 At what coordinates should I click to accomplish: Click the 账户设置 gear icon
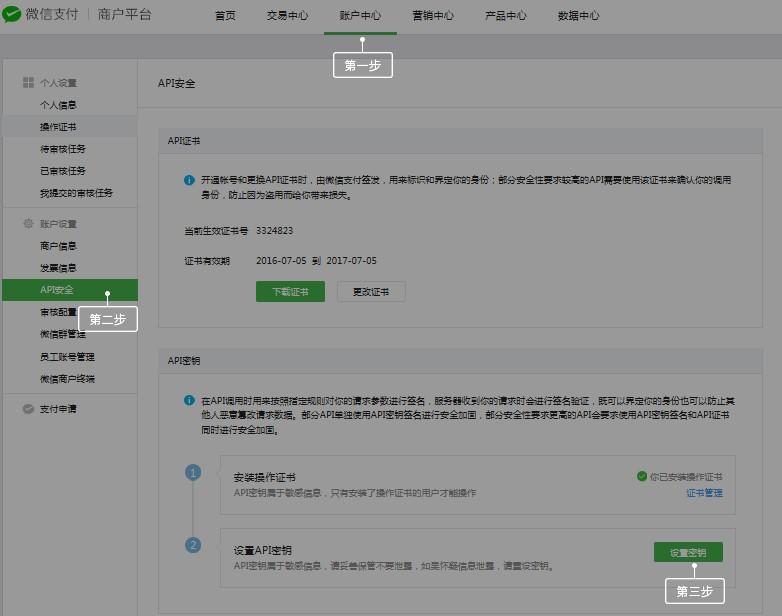[x=28, y=224]
